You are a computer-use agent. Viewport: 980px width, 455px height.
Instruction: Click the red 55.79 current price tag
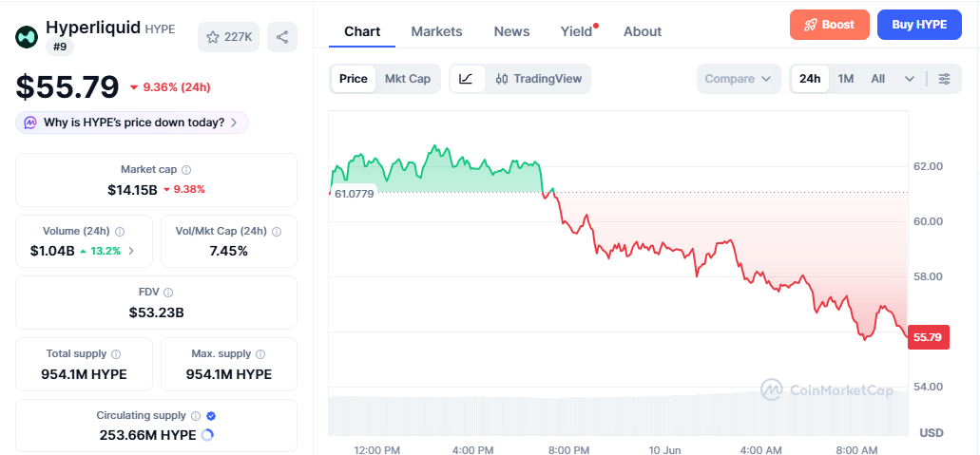tap(928, 337)
